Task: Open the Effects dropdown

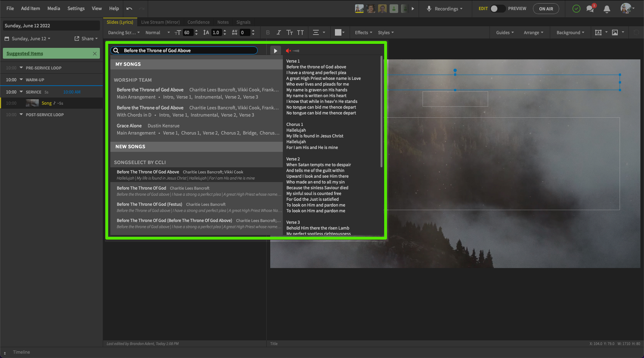Action: tap(363, 32)
